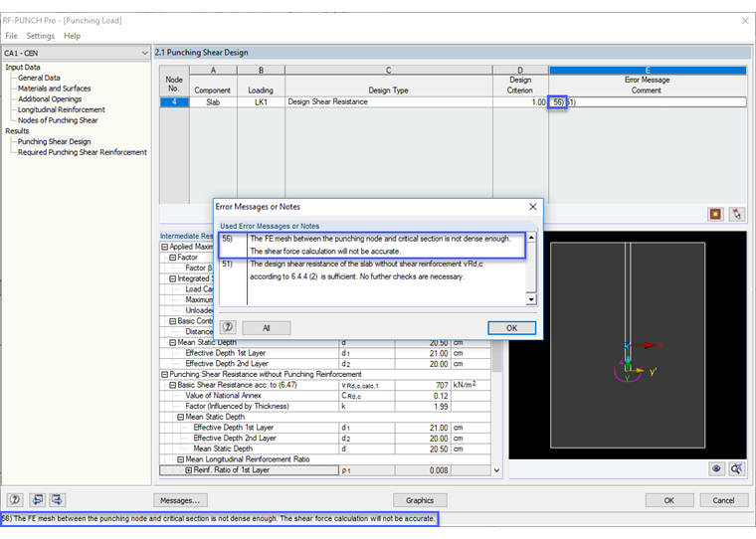The height and width of the screenshot is (539, 756).
Task: Close the Error Messages or Notes dialog
Action: pyautogui.click(x=533, y=206)
